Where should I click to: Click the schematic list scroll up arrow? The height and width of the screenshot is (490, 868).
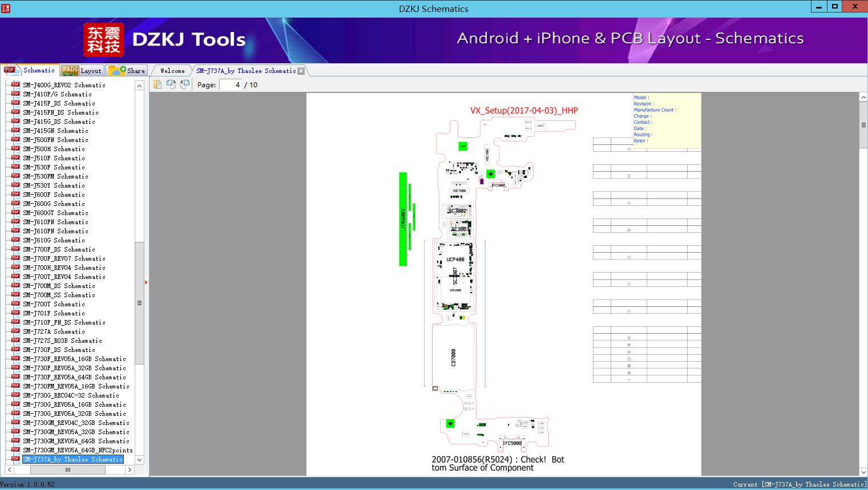click(x=139, y=86)
